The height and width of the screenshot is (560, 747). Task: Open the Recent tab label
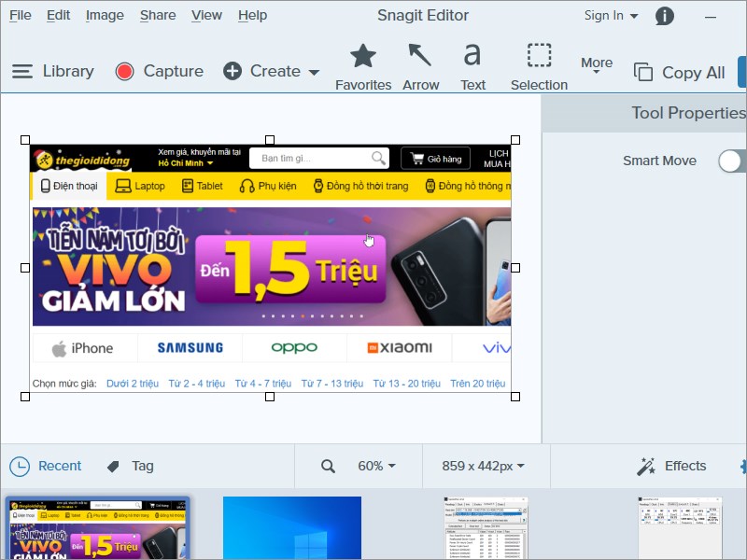(x=60, y=466)
